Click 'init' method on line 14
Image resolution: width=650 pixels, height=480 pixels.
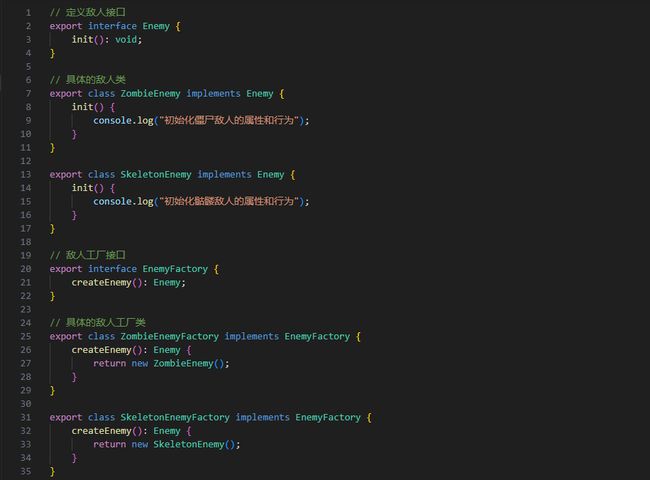tap(82, 188)
